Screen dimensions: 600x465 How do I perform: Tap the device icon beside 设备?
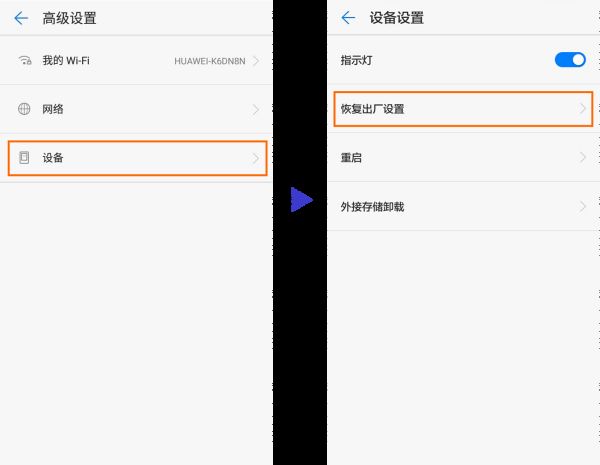pos(24,158)
